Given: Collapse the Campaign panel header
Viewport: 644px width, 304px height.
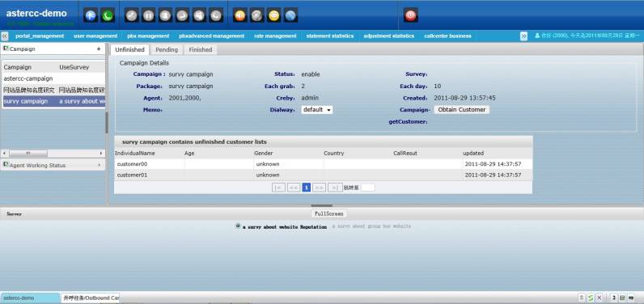Looking at the screenshot, I should (53, 49).
